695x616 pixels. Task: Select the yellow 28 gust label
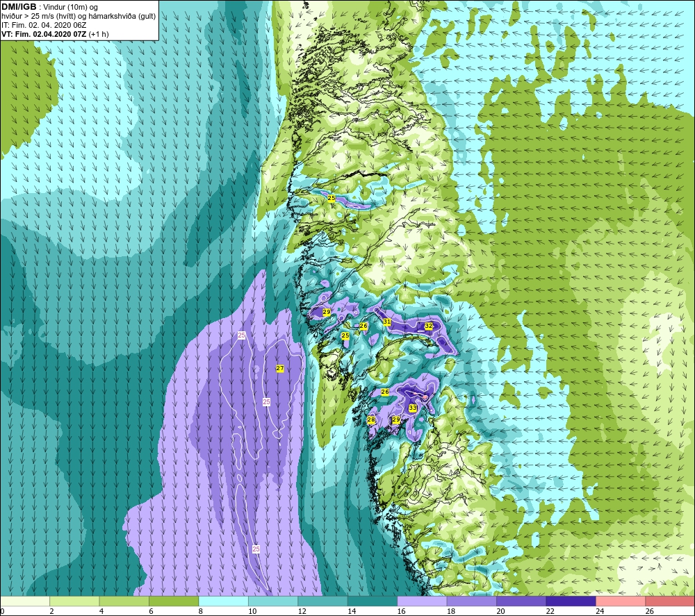tap(371, 419)
